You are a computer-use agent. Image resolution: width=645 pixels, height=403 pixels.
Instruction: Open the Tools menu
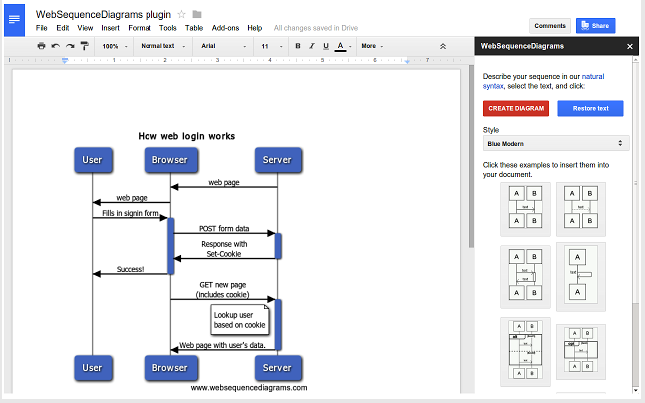coord(168,28)
